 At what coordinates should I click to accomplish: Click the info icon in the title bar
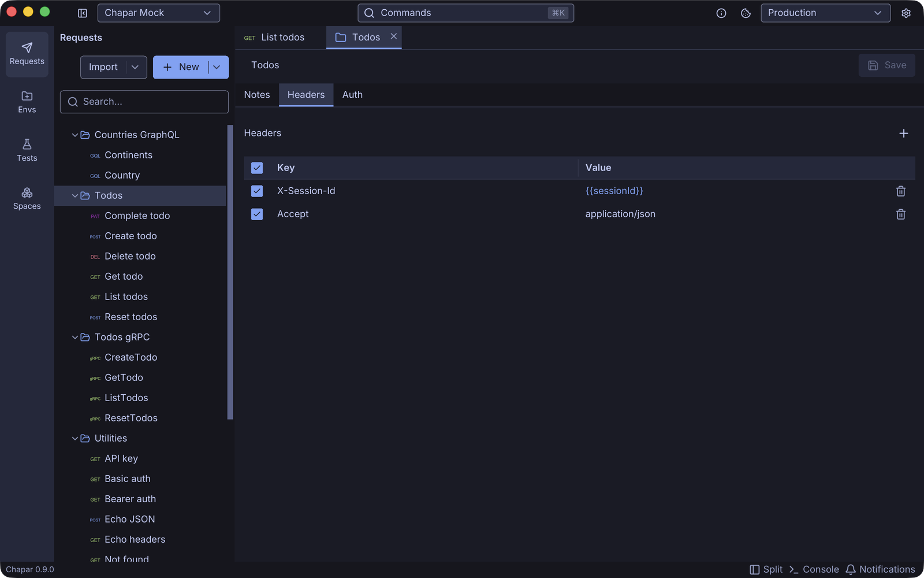[721, 13]
